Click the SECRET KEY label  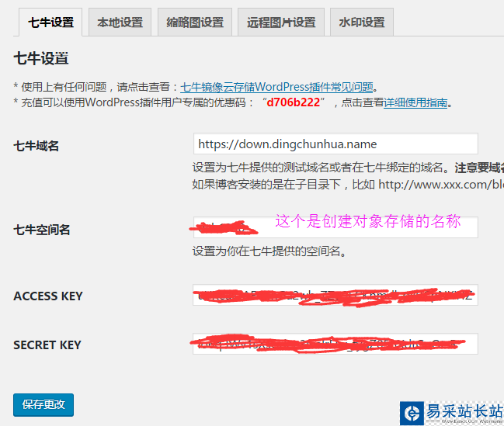pos(47,345)
